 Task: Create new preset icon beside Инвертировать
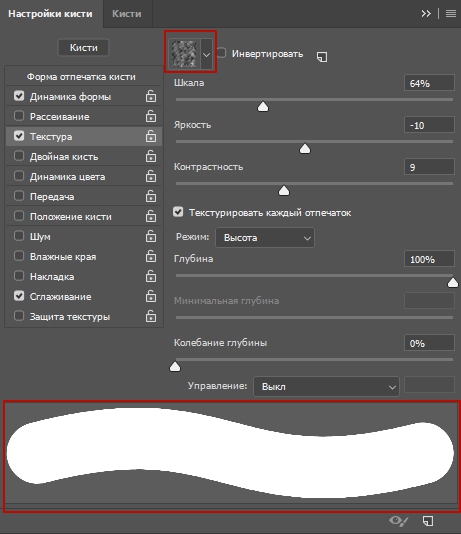tap(322, 57)
